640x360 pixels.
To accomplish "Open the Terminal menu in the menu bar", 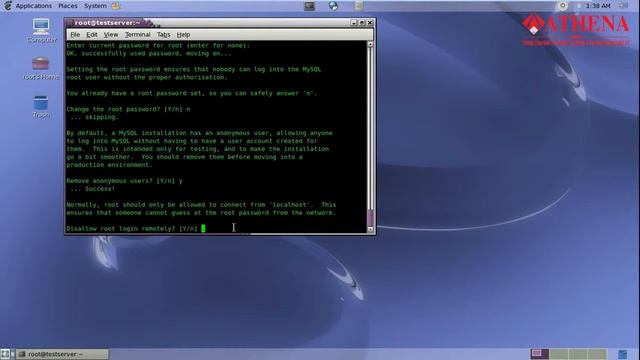I will [138, 35].
